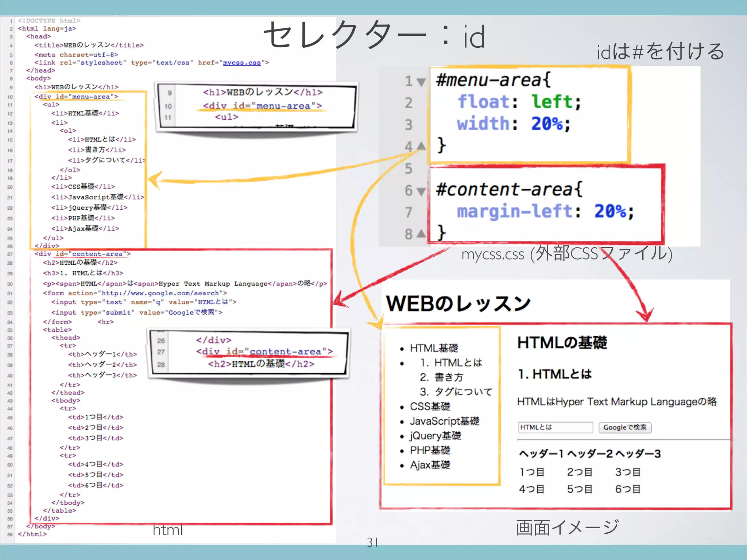This screenshot has height=560, width=747.
Task: Click the zoomed '<div id="content-area">' callout line
Action: pyautogui.click(x=264, y=351)
